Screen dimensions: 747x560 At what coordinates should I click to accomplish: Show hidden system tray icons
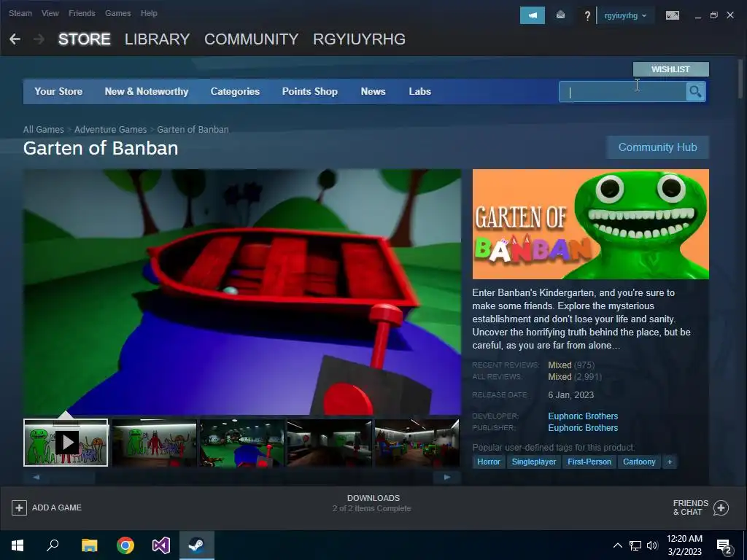pyautogui.click(x=617, y=545)
